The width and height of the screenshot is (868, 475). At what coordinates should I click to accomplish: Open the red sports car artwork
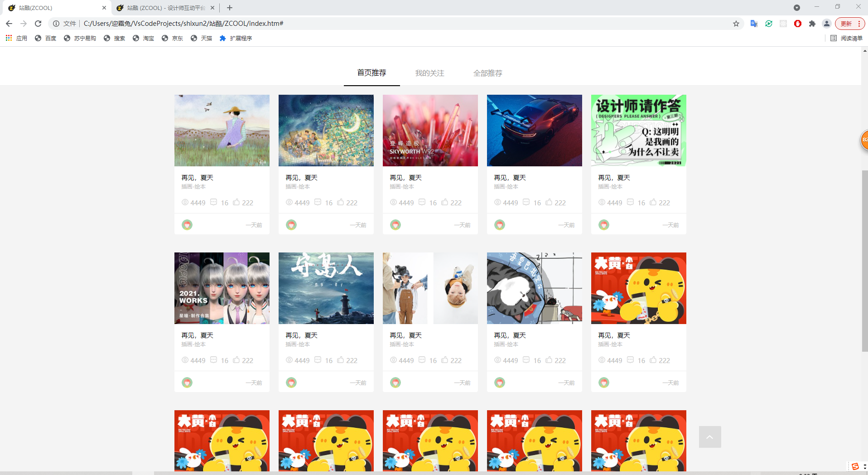535,131
